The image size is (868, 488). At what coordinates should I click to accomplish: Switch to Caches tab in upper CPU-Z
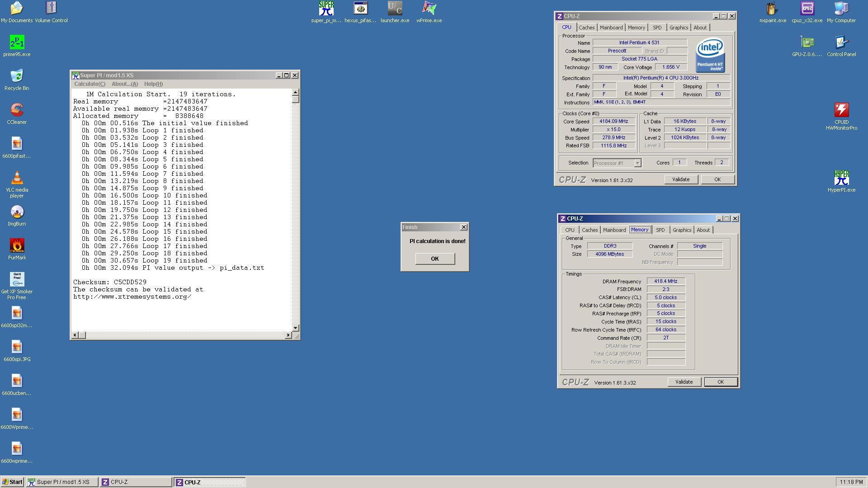pyautogui.click(x=586, y=28)
